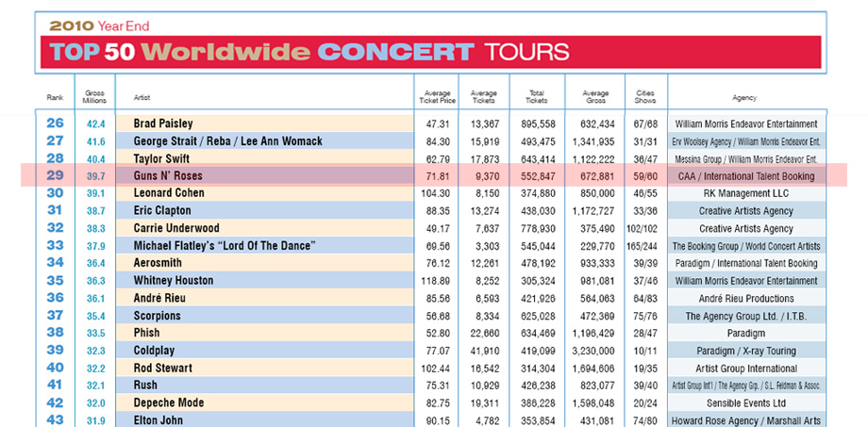
Task: Click average tickets value 22,660
Action: pyautogui.click(x=485, y=334)
